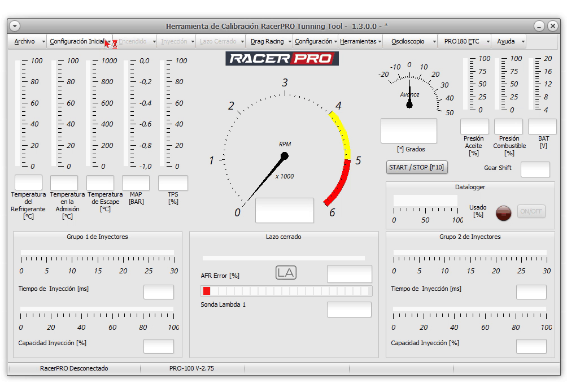This screenshot has height=392, width=567.
Task: Select the TPS [%] value box
Action: 173,182
